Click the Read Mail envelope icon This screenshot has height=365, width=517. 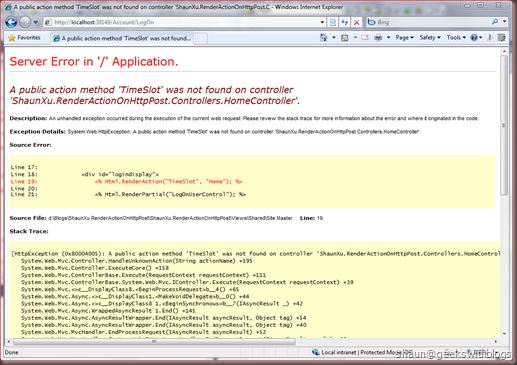click(365, 38)
